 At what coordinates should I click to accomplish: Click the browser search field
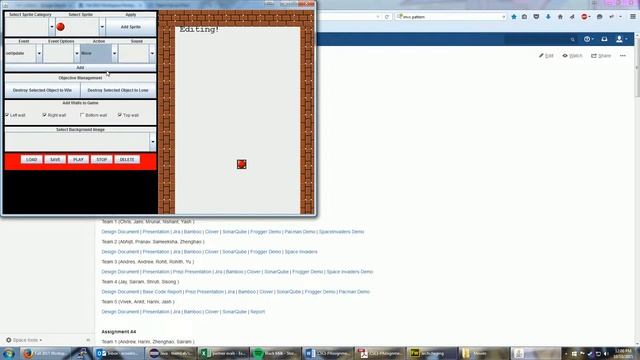[450, 17]
